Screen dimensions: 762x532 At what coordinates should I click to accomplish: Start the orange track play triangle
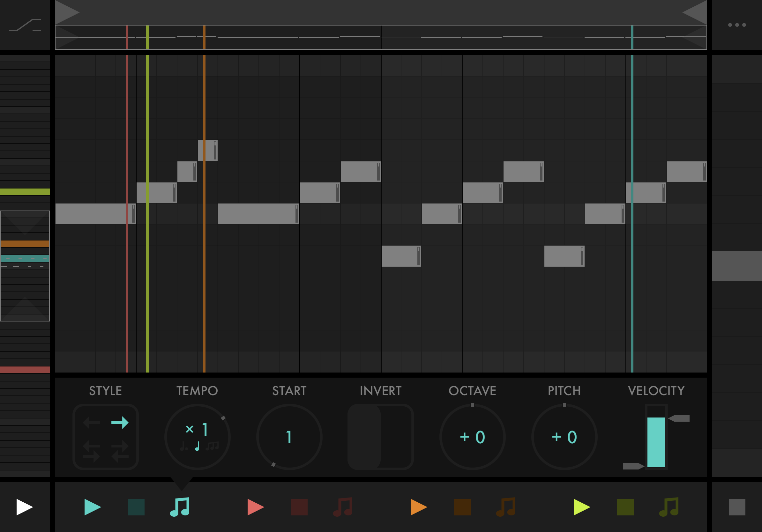tap(418, 507)
